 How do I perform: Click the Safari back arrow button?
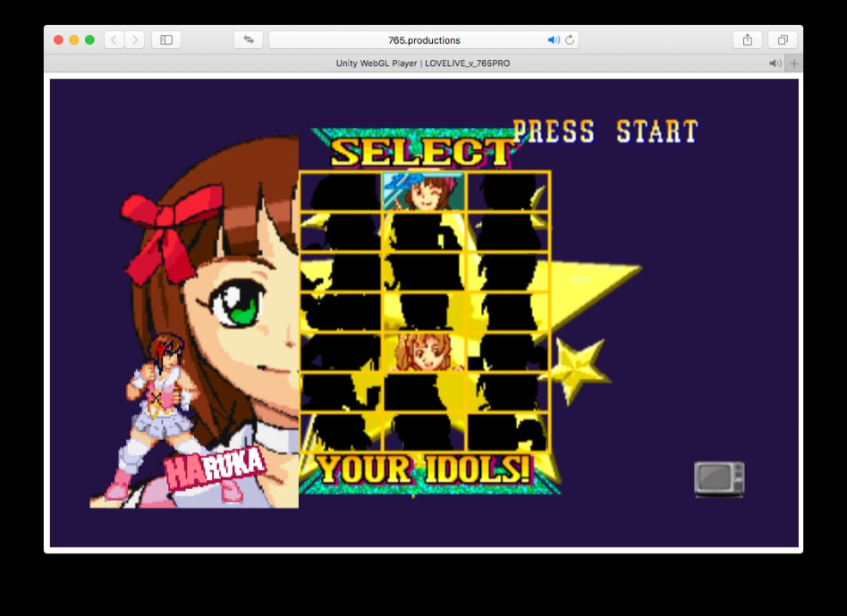click(x=114, y=39)
